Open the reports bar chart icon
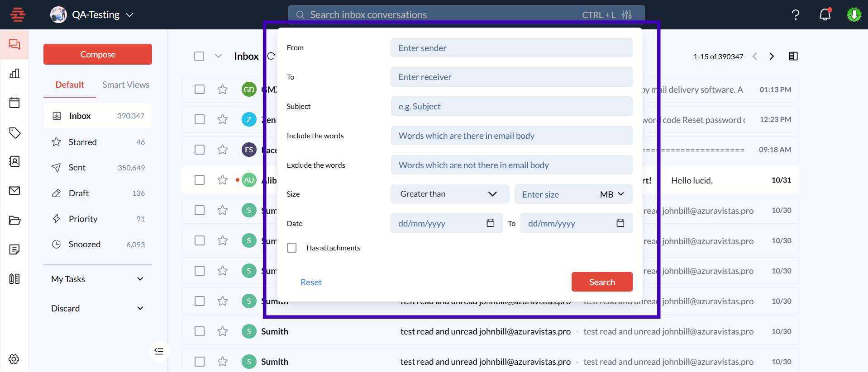 point(14,74)
